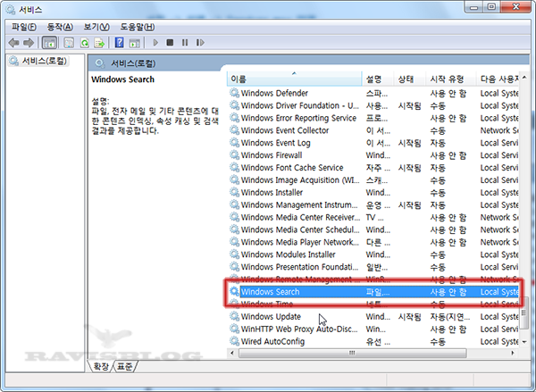Start the service with the play icon
Viewport: 536px width, 392px height.
tap(155, 43)
